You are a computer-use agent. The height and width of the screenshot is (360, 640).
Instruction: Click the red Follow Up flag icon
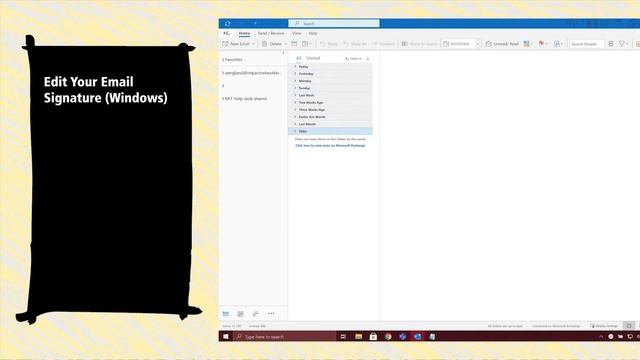click(541, 43)
